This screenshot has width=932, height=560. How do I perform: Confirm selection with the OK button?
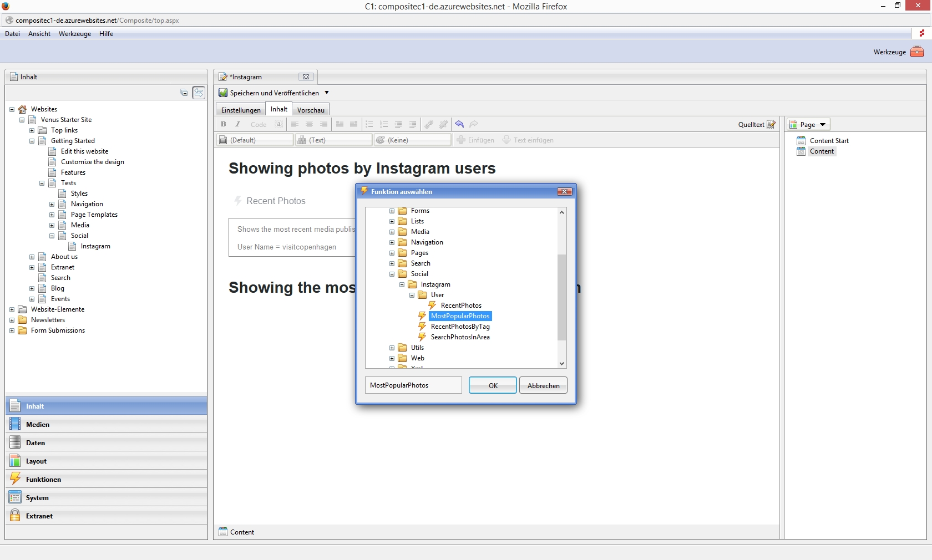click(x=493, y=385)
